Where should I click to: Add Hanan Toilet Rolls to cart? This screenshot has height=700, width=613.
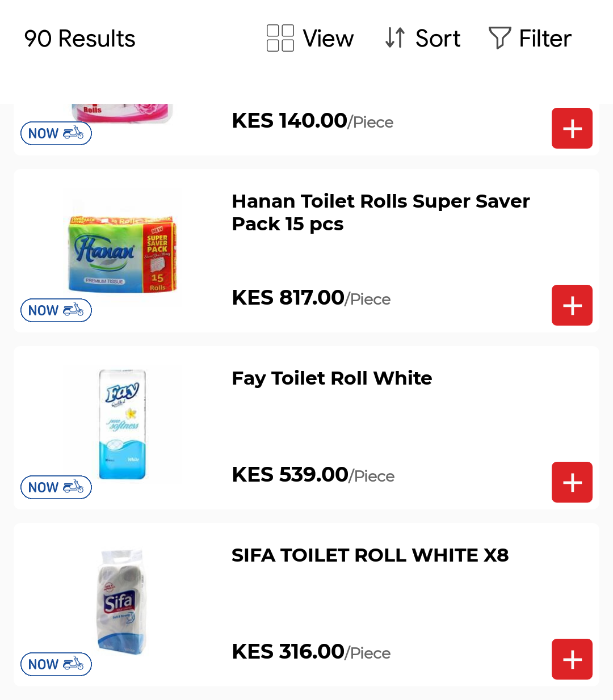[x=572, y=305]
